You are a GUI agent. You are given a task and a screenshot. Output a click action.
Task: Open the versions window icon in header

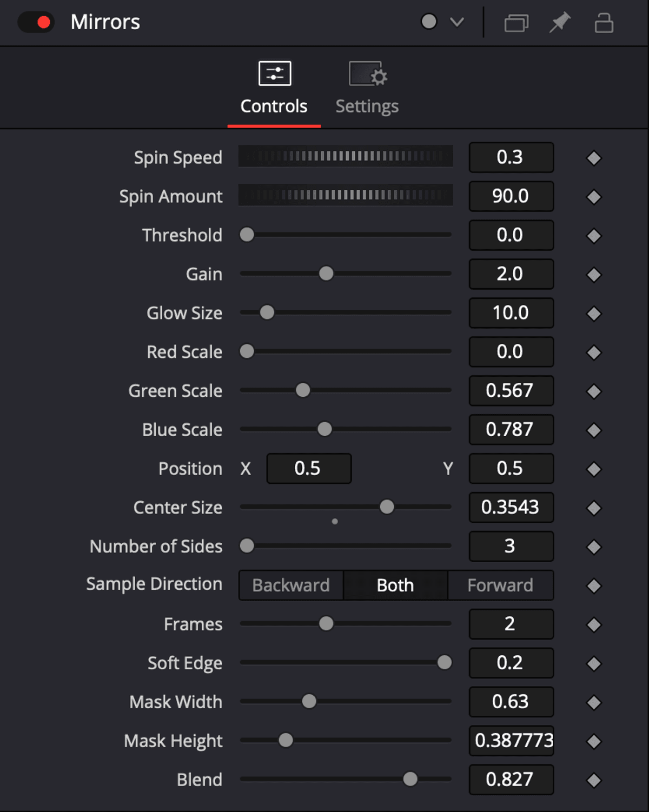(516, 23)
